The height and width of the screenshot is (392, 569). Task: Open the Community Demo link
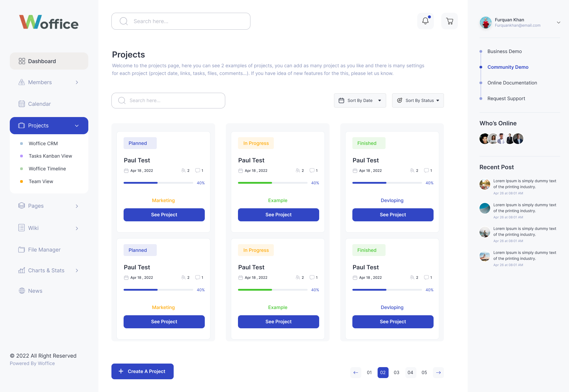click(508, 67)
